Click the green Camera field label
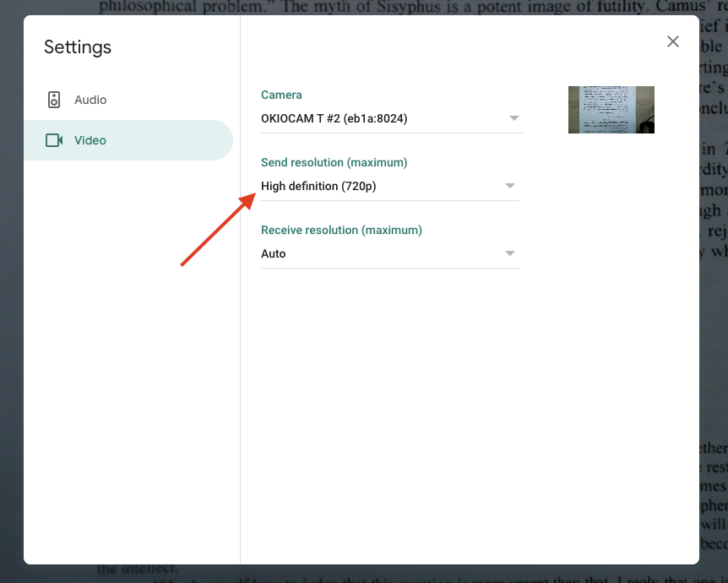 click(281, 95)
